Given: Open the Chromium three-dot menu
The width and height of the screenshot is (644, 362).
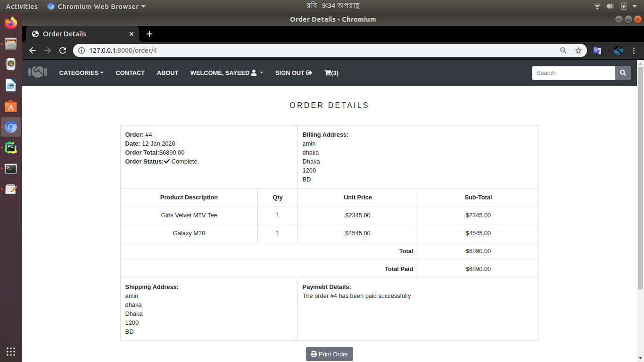Looking at the screenshot, I should coord(634,50).
